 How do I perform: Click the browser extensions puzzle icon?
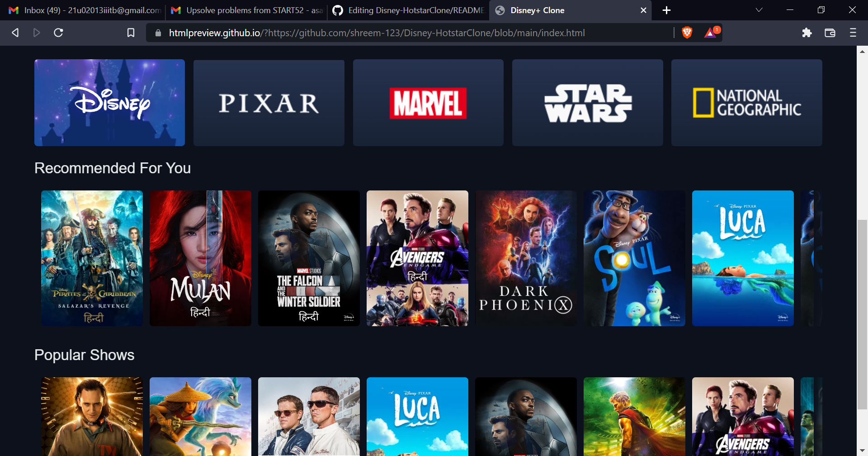pyautogui.click(x=807, y=33)
